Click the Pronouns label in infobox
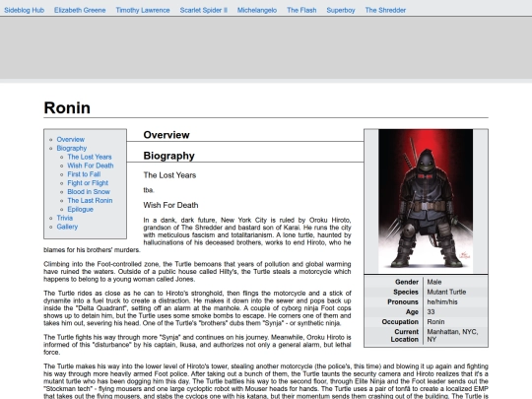The width and height of the screenshot is (532, 399). coord(403,302)
